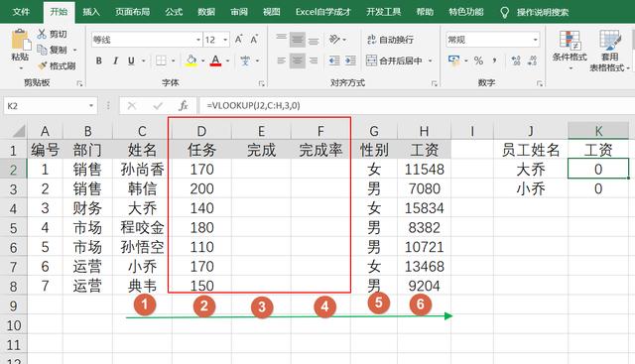The image size is (635, 364).
Task: Expand the Name Box dropdown arrow
Action: 91,106
